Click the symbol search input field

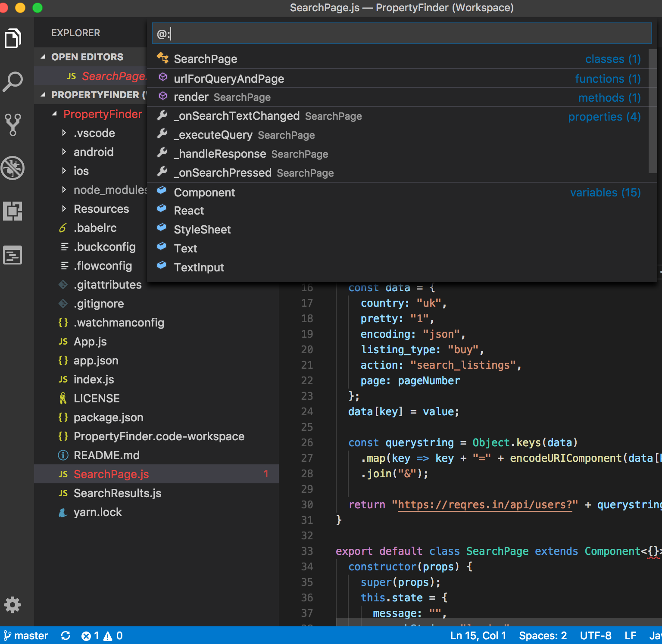[402, 34]
